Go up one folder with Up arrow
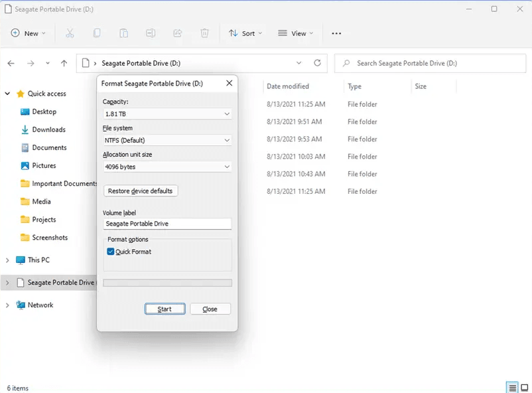Viewport: 532px width, 393px height. (x=64, y=63)
